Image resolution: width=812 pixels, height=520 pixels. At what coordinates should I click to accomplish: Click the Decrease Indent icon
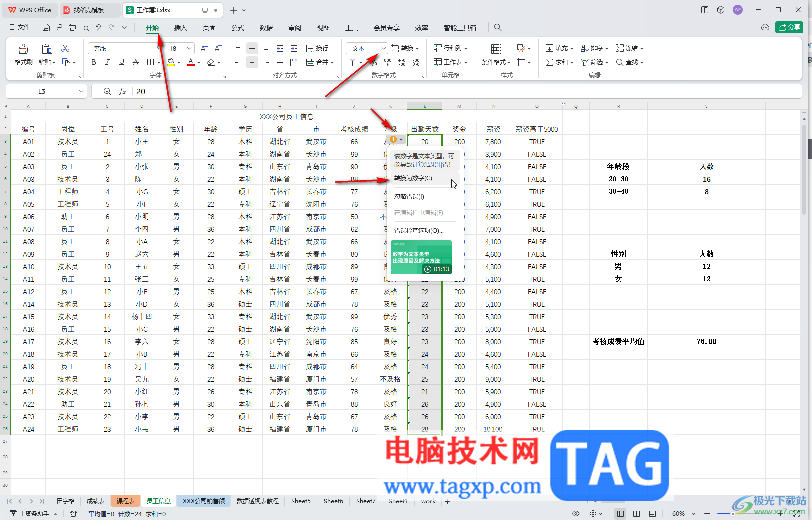coord(280,48)
